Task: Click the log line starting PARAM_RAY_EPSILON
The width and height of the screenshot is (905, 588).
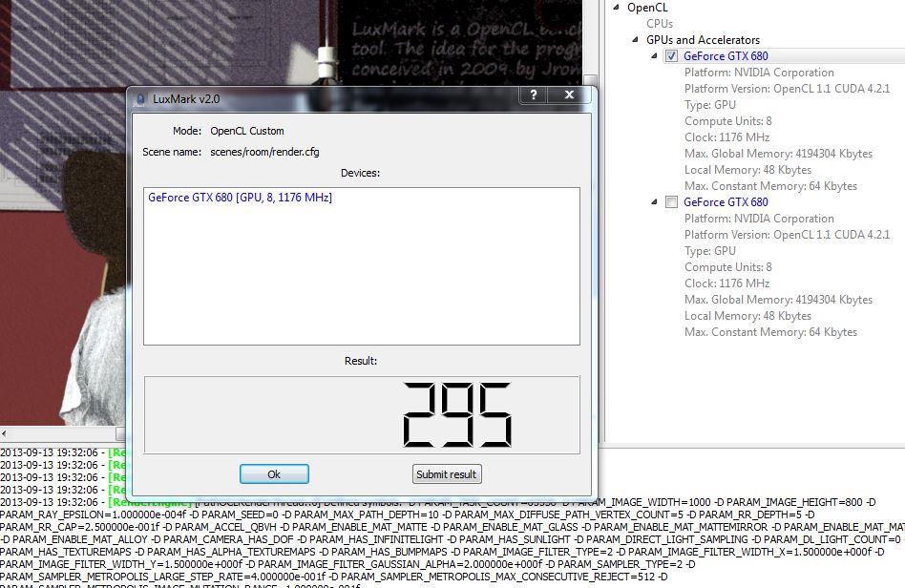Action: pos(408,514)
